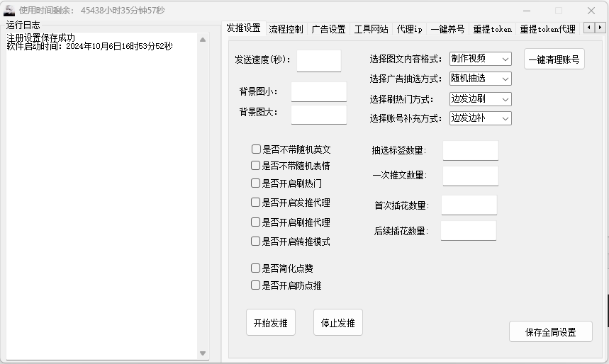Tick the 是否简化点赞 checkbox
This screenshot has width=609, height=364.
click(x=256, y=268)
